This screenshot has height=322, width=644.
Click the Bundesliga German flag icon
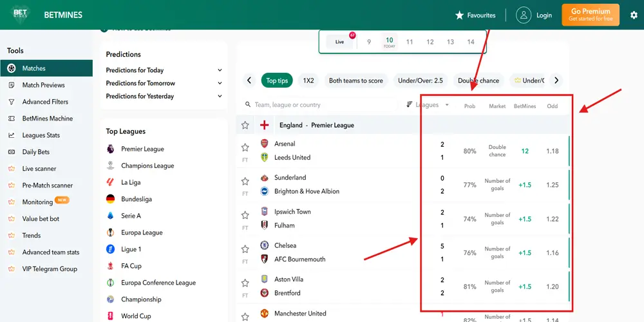point(111,199)
